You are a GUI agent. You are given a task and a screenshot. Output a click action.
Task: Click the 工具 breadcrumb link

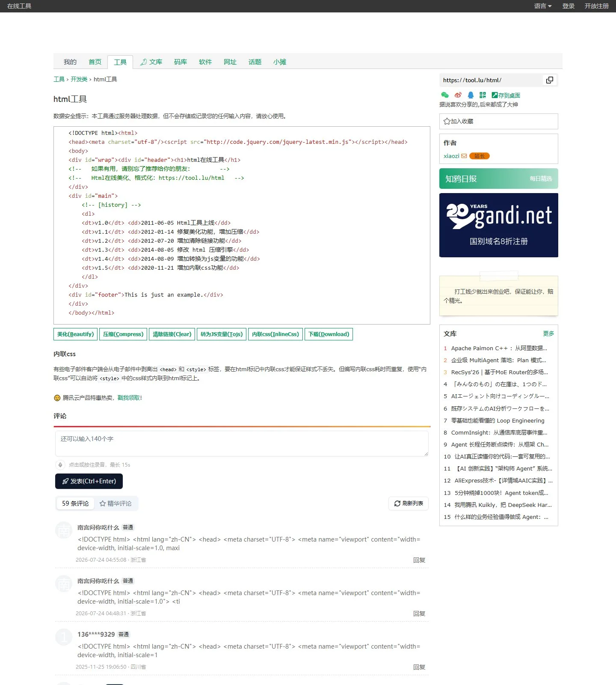[59, 79]
